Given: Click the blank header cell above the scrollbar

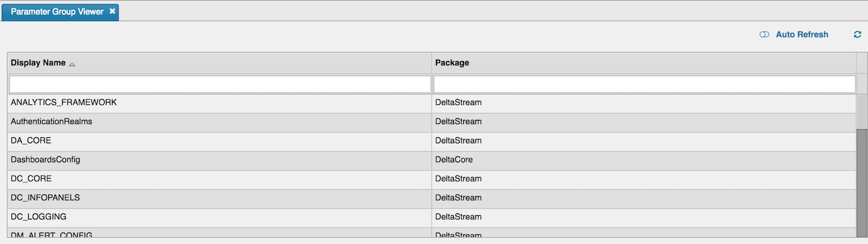Looking at the screenshot, I should (862, 63).
